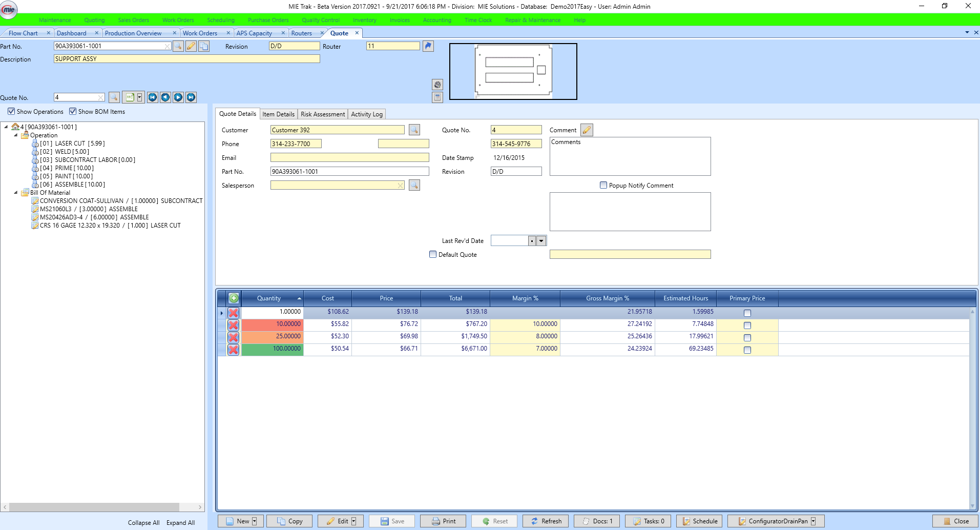Screen dimensions: 980x530
Task: Edit the part using the pencil icon
Action: (191, 46)
